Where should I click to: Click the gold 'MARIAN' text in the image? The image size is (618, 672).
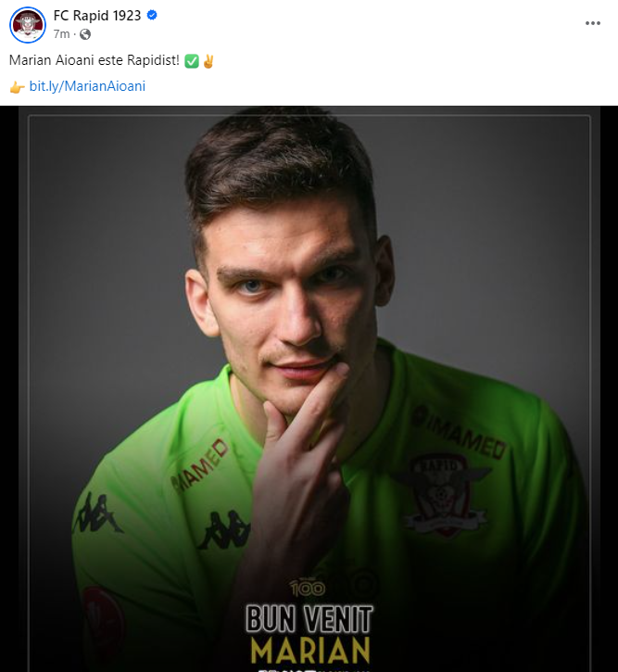[x=310, y=649]
